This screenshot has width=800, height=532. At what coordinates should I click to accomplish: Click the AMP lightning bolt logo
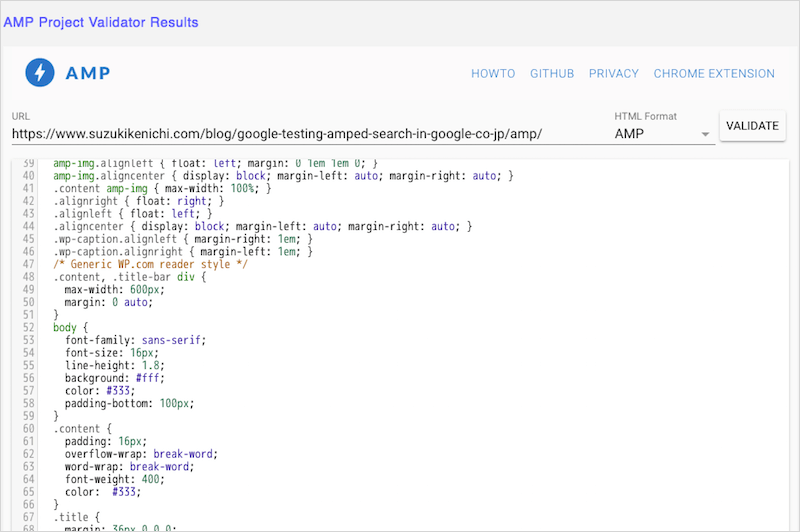[x=40, y=72]
